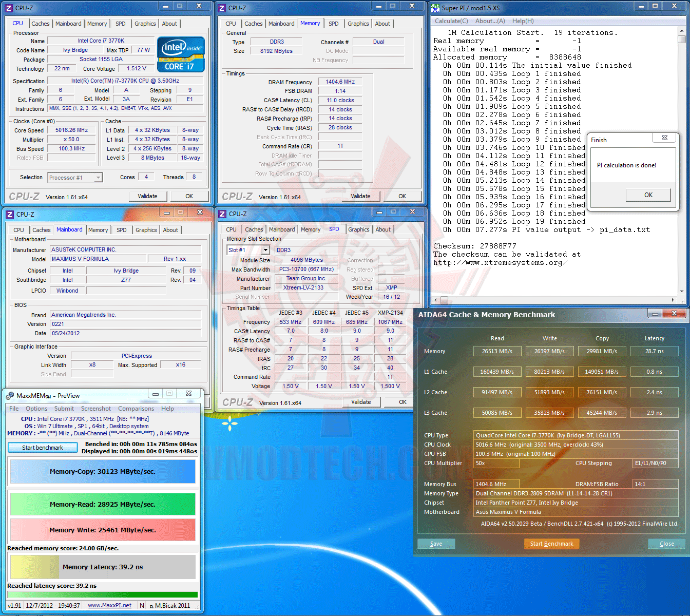The height and width of the screenshot is (616, 690).
Task: Click Start benchmark in MaxxMEM
Action: (43, 448)
